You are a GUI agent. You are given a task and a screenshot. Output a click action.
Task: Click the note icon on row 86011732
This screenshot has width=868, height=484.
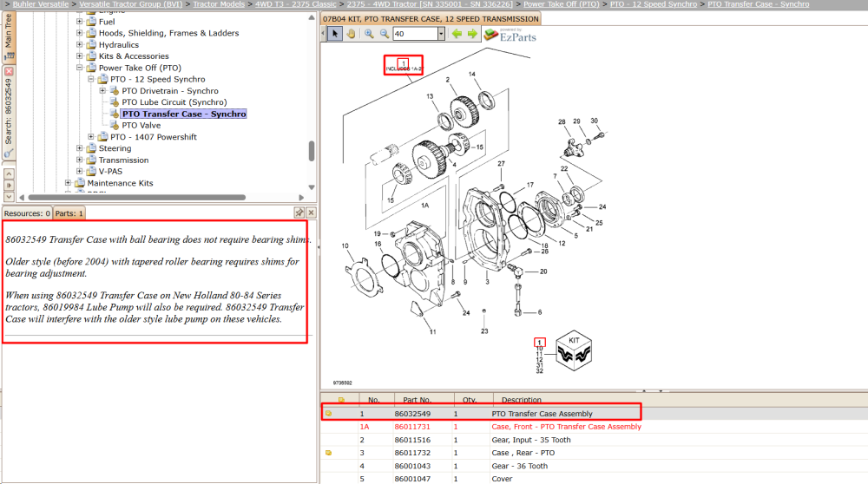pos(328,453)
